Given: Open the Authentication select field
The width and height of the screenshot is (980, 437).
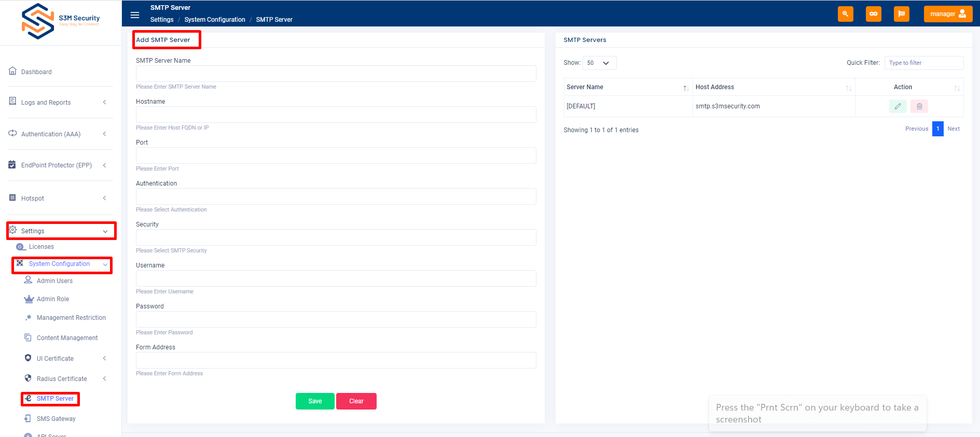Looking at the screenshot, I should click(x=336, y=196).
